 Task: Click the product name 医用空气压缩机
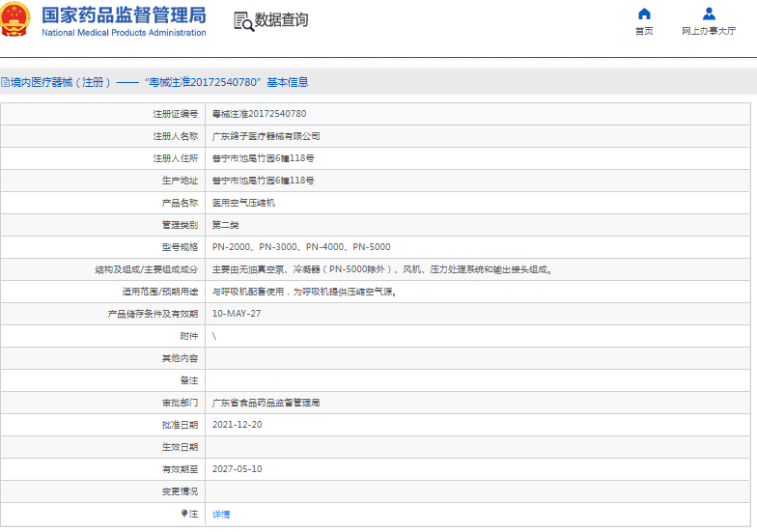pyautogui.click(x=243, y=203)
